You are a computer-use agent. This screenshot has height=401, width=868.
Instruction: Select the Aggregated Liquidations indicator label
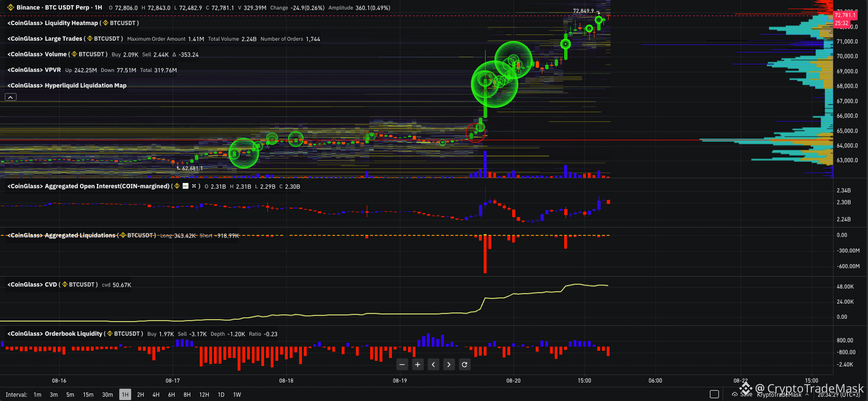coord(62,235)
